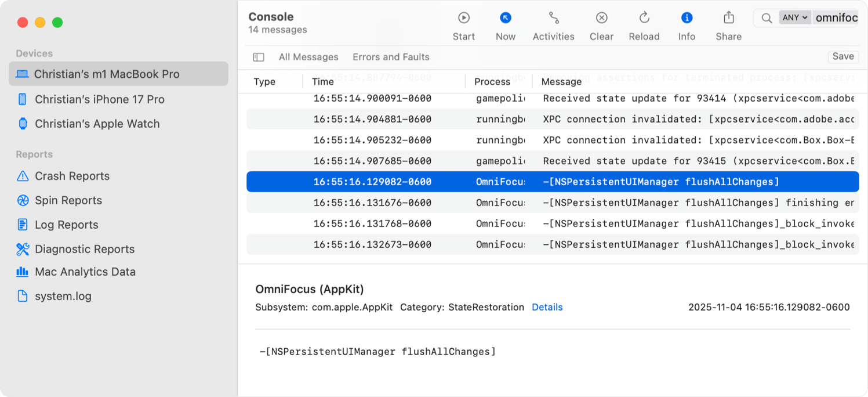This screenshot has width=868, height=397.
Task: Click the search magnifier icon
Action: coord(767,18)
